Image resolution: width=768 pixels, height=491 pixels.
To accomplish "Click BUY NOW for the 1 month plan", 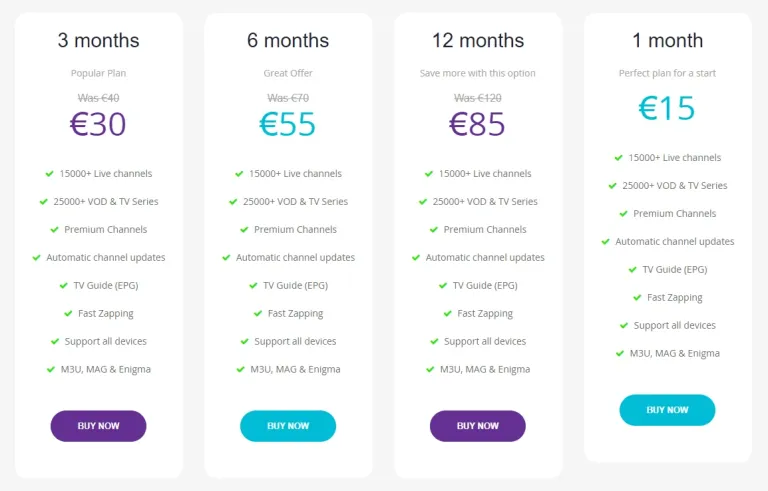I will (x=667, y=410).
